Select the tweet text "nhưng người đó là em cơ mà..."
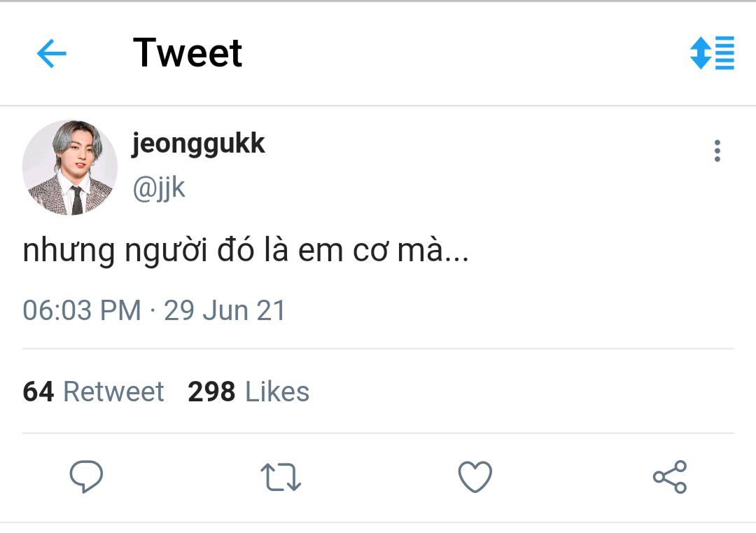The width and height of the screenshot is (756, 533). (x=245, y=251)
